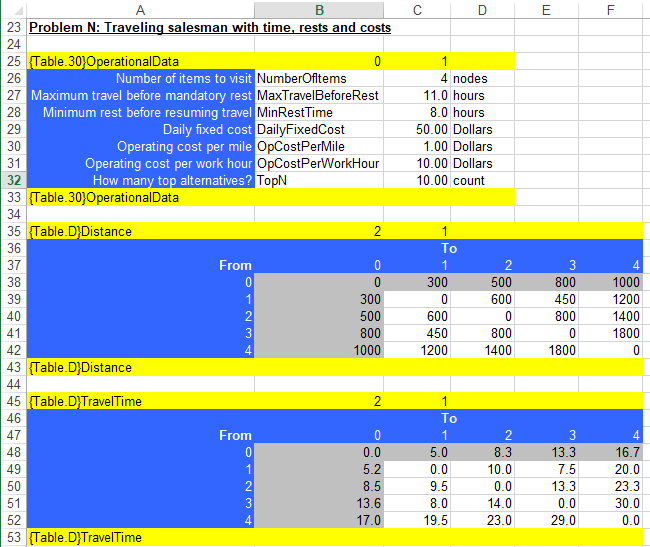
Task: Click 'Minimum rest before resuming travel' label
Action: [140, 112]
